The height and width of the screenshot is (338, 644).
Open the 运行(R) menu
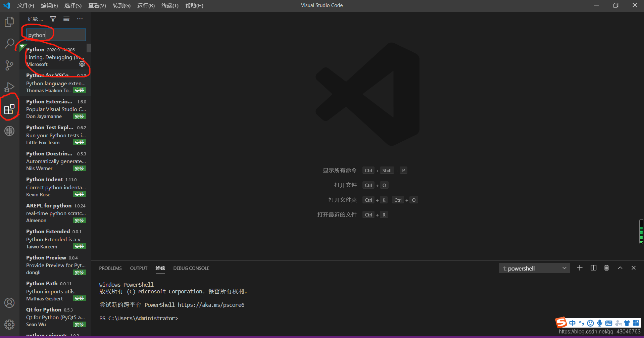click(146, 5)
